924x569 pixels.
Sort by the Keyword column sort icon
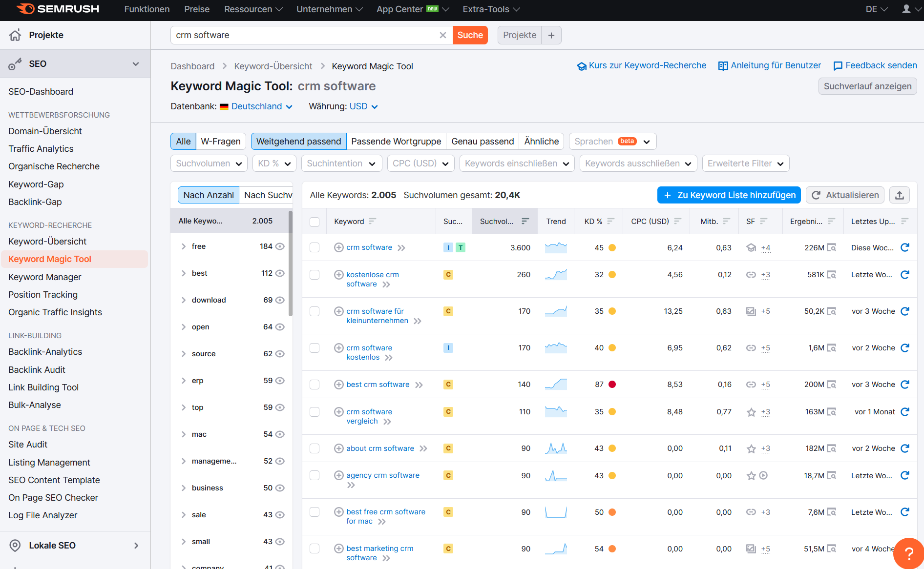pyautogui.click(x=373, y=221)
